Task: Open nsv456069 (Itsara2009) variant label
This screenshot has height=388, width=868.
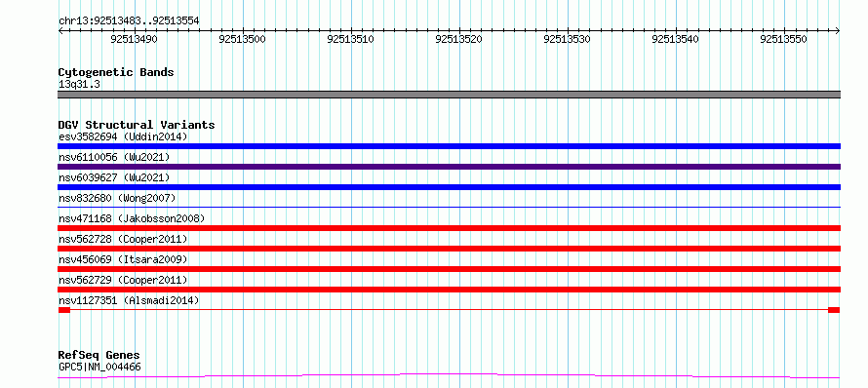Action: [123, 259]
